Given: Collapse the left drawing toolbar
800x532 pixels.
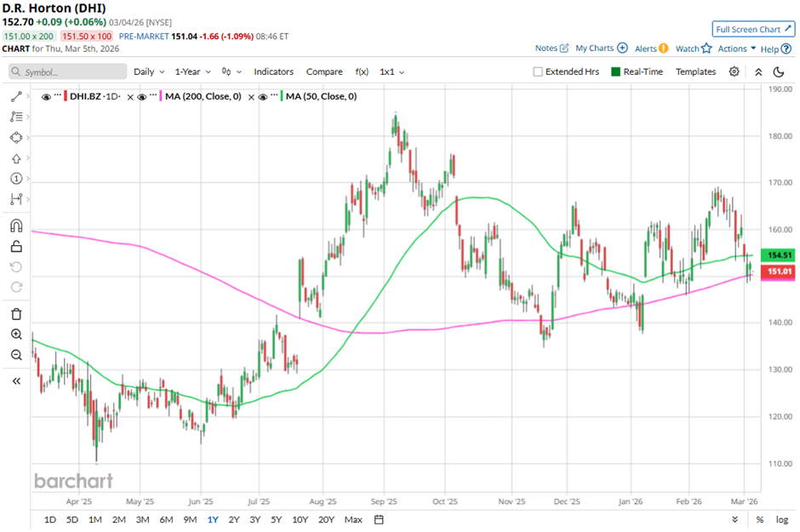Looking at the screenshot, I should pyautogui.click(x=16, y=381).
